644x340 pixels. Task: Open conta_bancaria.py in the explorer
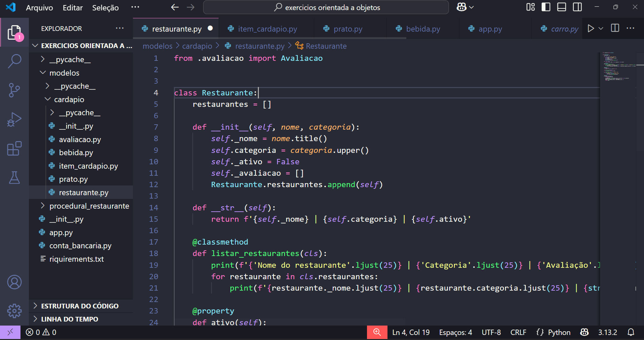[x=80, y=246]
